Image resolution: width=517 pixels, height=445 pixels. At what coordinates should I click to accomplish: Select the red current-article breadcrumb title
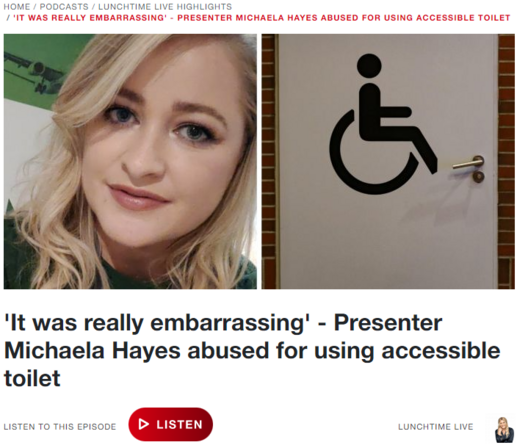(x=262, y=17)
